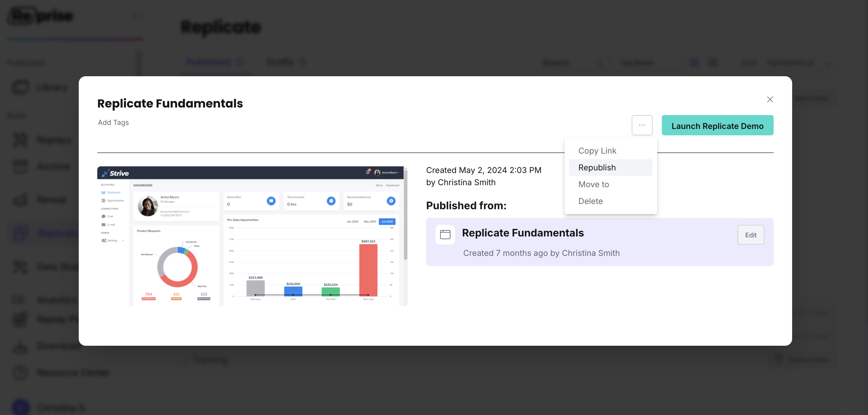Click the text "Created May 2, 2024 2:03 PM"
Screen dimensions: 868x415
point(484,170)
